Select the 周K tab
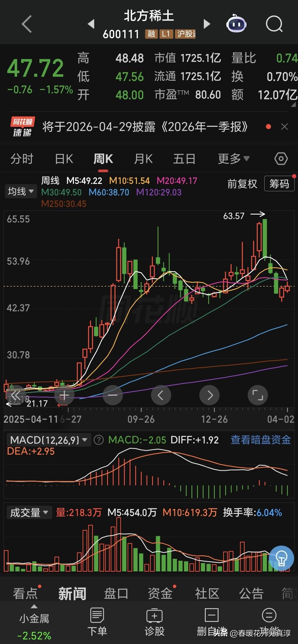The image size is (298, 644). [103, 159]
